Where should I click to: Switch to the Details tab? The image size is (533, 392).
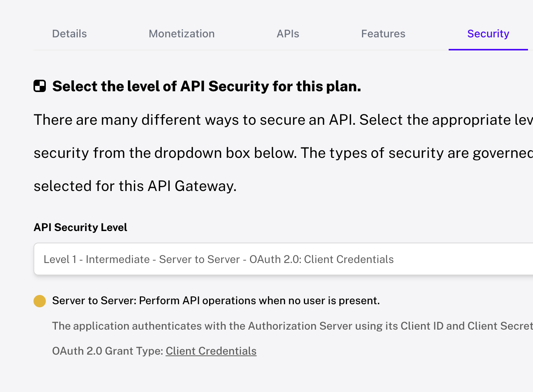point(69,34)
